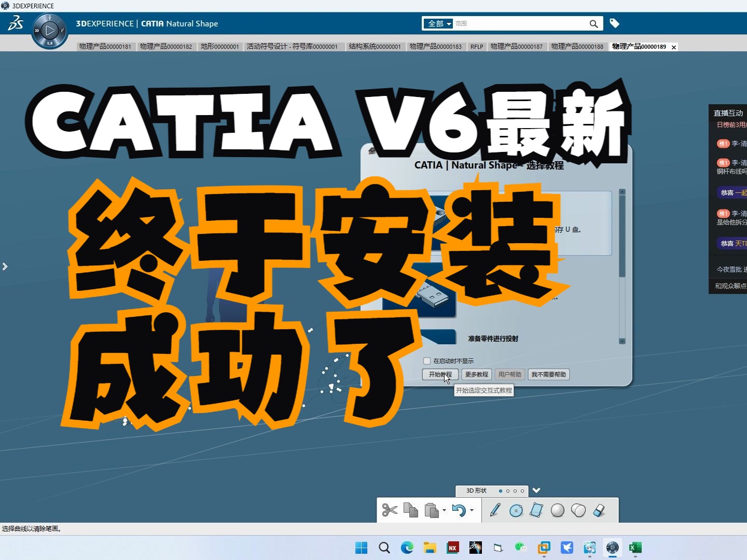Select the rectangle plane tool
This screenshot has width=747, height=560.
(x=536, y=510)
